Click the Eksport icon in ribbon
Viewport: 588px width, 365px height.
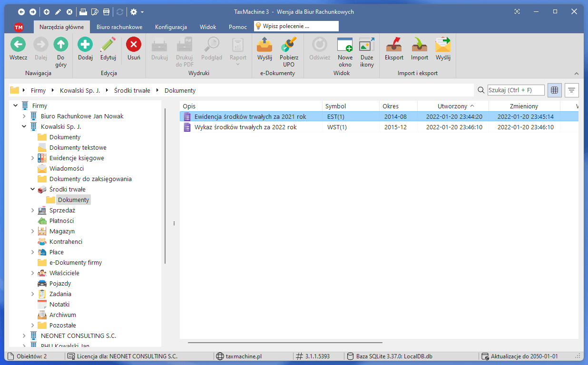[394, 45]
